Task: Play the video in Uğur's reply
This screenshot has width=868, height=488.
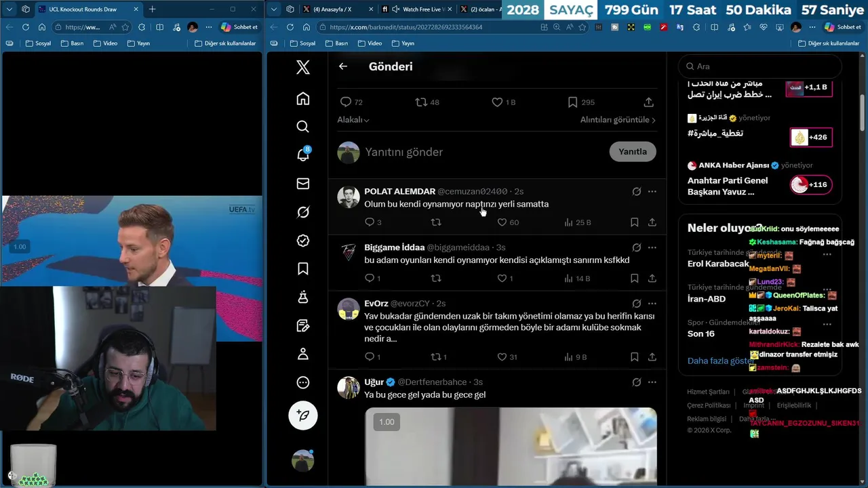Action: click(511, 446)
